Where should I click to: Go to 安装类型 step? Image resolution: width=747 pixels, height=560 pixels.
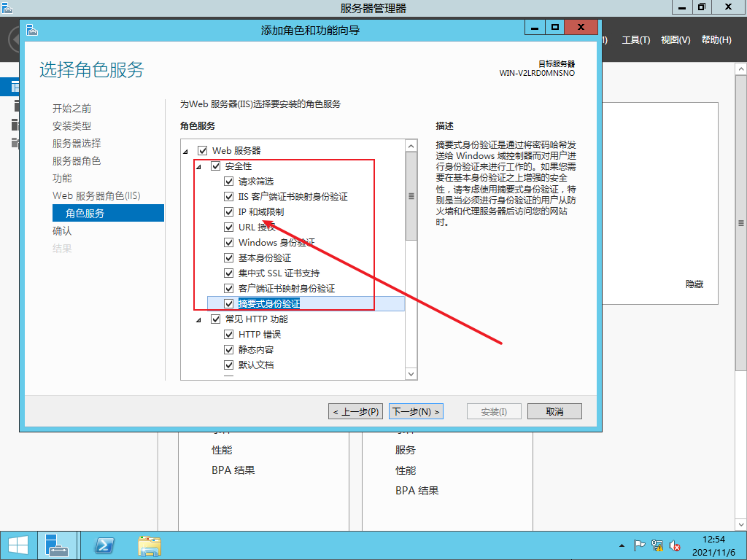click(72, 125)
